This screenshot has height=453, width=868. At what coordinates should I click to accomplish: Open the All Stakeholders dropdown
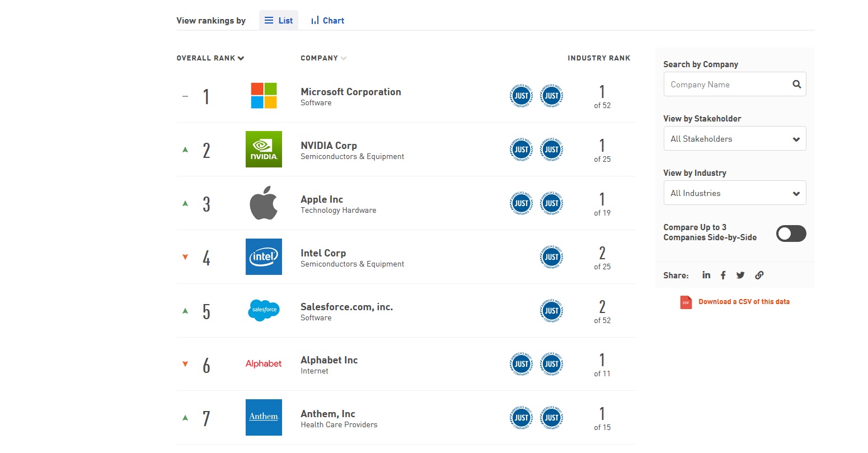[x=734, y=138]
